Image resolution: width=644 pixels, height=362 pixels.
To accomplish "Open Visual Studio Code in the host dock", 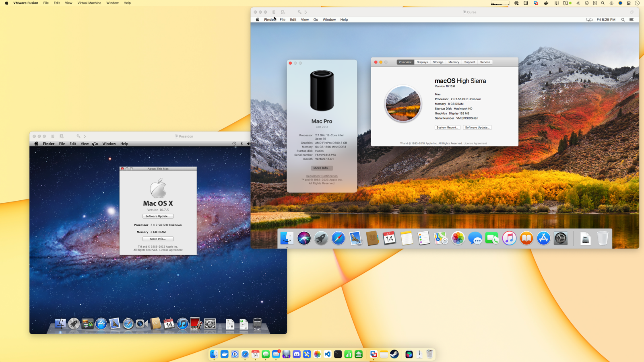I will (328, 354).
